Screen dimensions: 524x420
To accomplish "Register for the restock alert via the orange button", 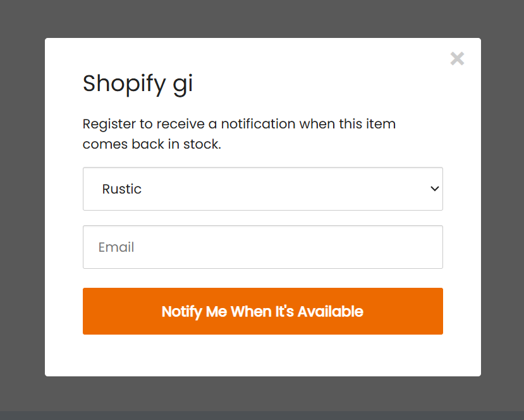I will [262, 311].
